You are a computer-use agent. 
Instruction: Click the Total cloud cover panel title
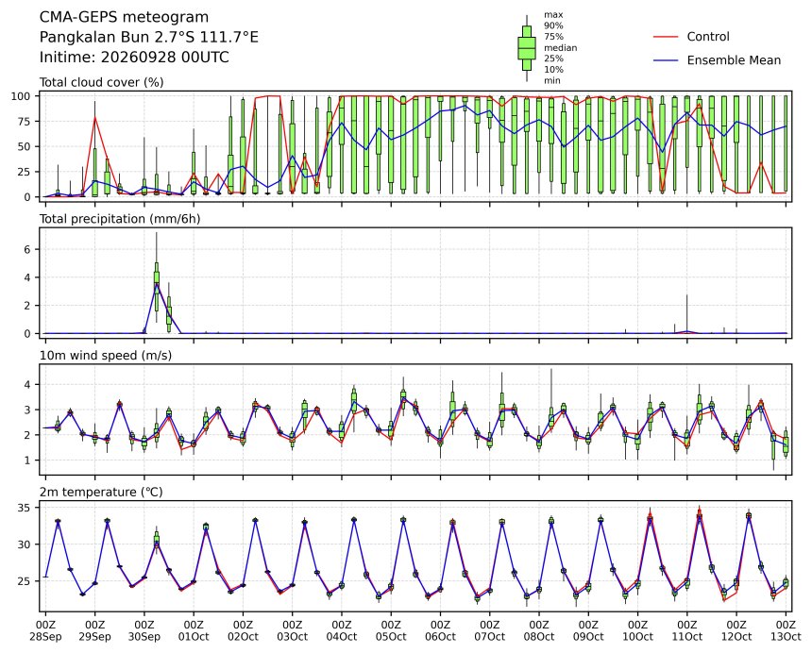coord(102,82)
